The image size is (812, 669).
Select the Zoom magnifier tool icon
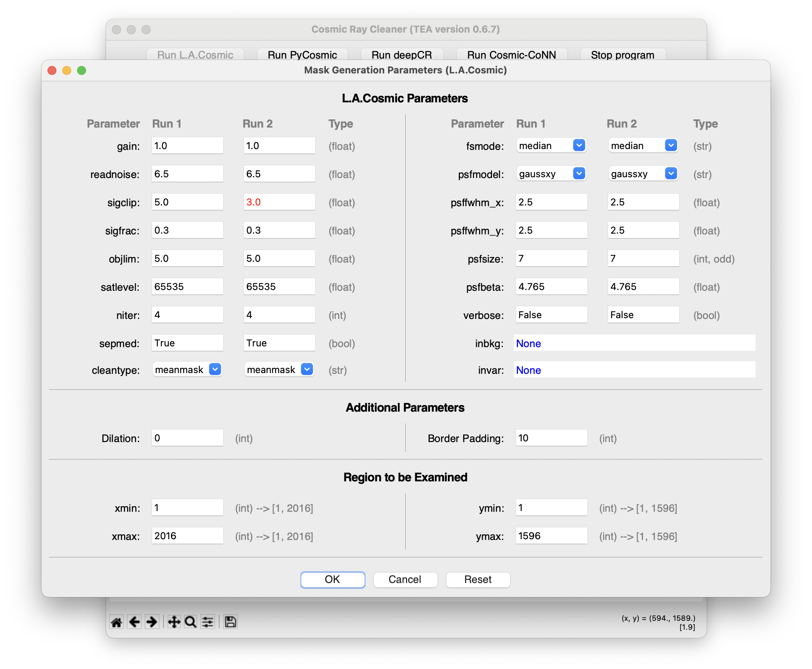point(190,622)
